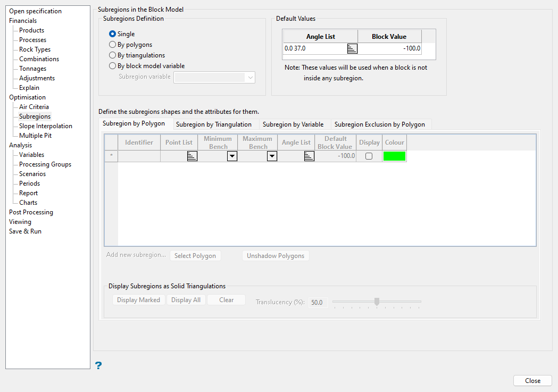
Task: Select Optimisation in the tree
Action: [x=28, y=97]
